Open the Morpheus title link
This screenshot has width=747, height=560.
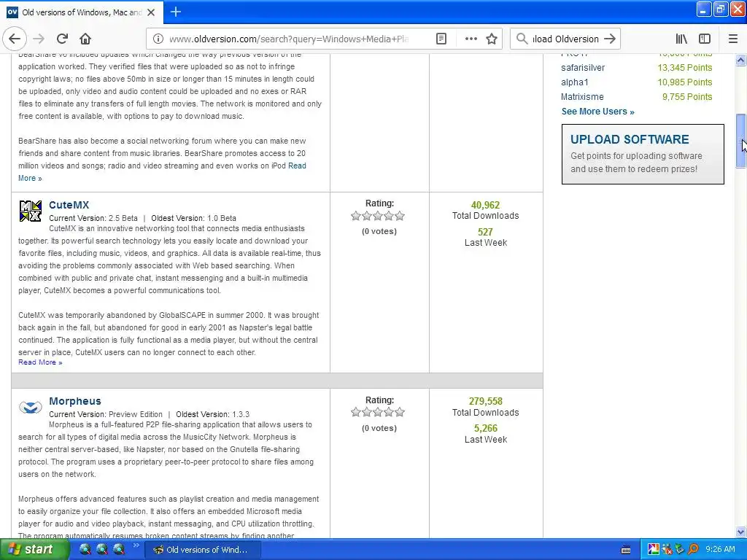point(75,401)
